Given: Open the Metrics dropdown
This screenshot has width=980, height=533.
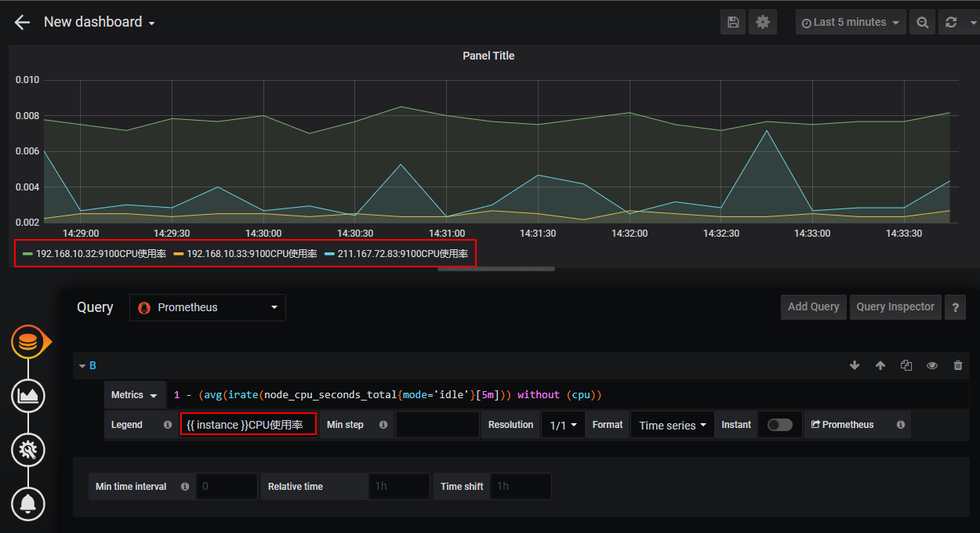Looking at the screenshot, I should pos(134,395).
